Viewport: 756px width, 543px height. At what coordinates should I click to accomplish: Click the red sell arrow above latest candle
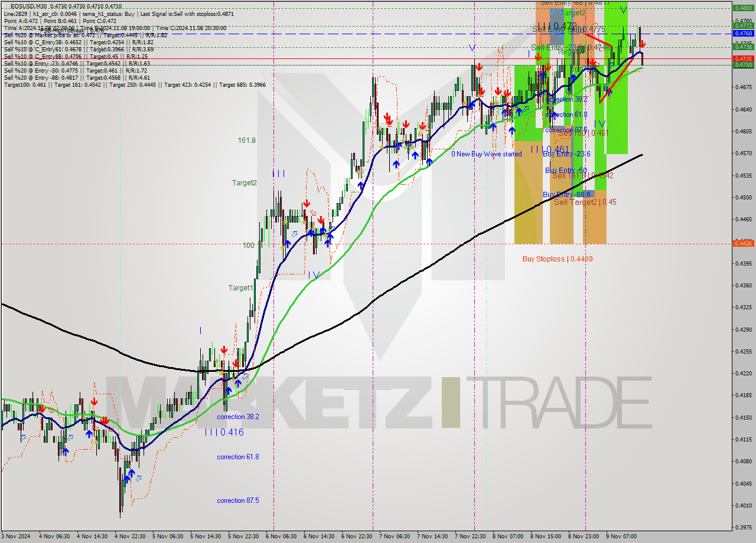(643, 44)
